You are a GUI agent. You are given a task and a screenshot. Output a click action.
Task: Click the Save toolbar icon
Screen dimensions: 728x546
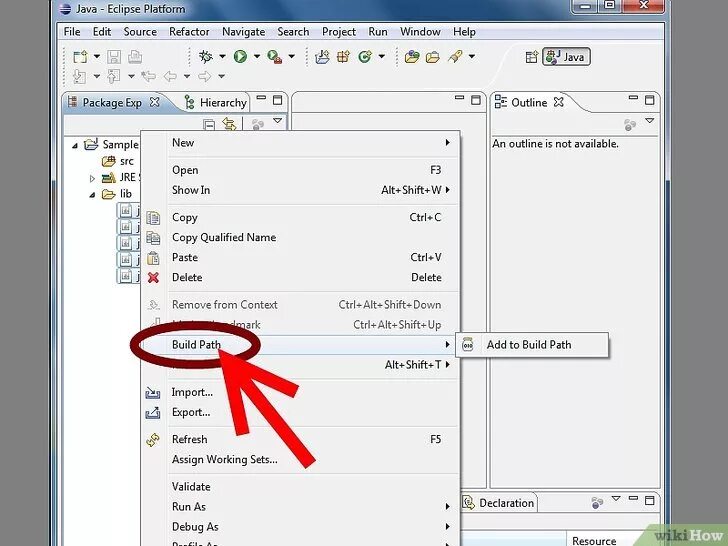pos(114,57)
